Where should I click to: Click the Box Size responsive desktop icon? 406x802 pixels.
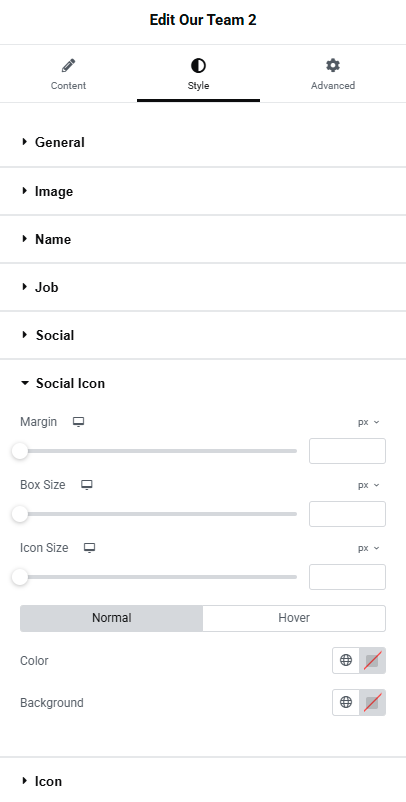point(87,485)
